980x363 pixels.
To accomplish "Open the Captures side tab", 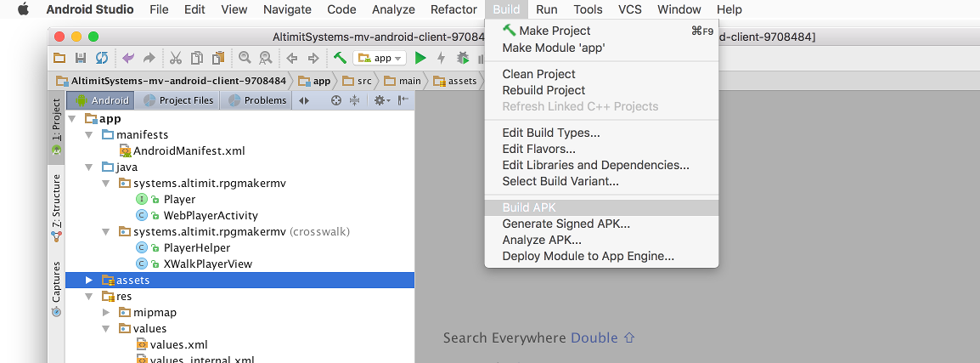I will point(56,288).
